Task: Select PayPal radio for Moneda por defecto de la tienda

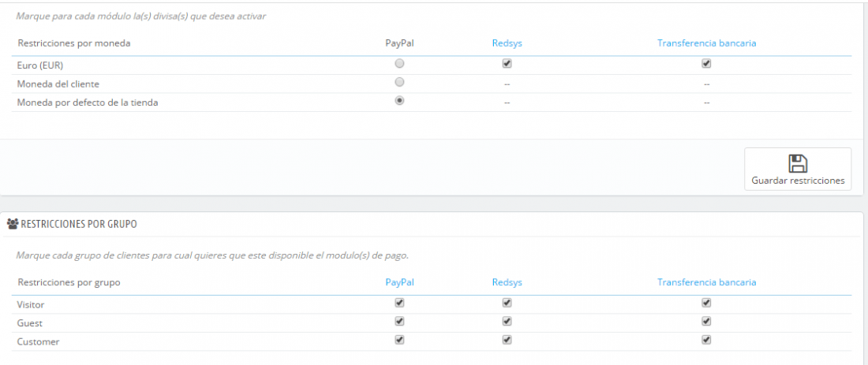Action: click(x=399, y=101)
